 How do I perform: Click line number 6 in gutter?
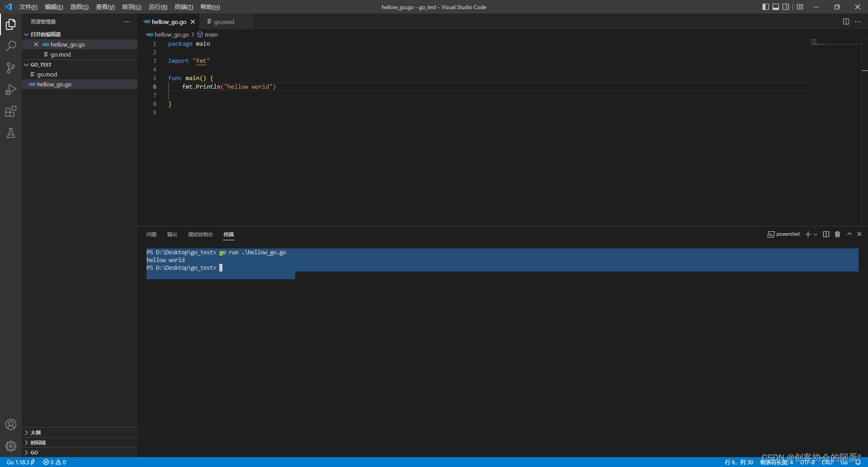(155, 86)
